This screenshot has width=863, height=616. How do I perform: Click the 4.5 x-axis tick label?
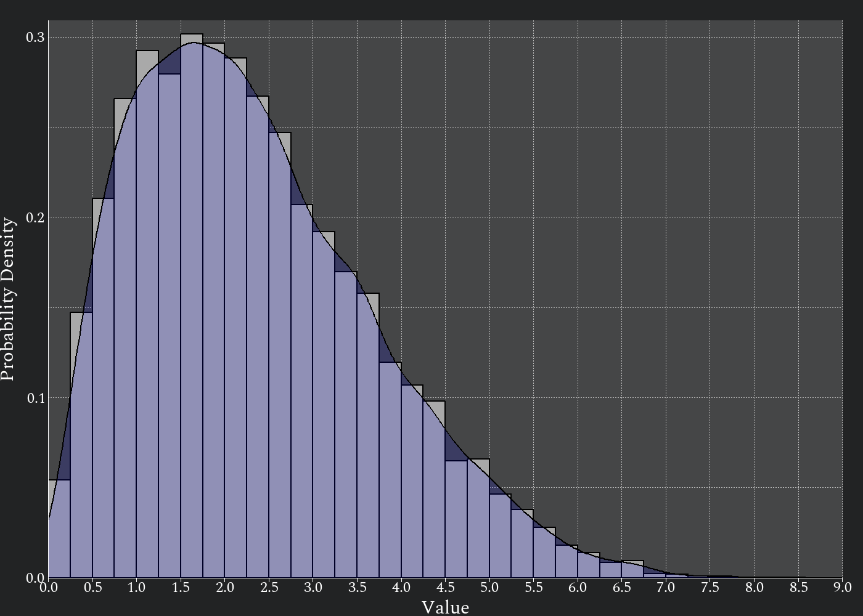pyautogui.click(x=445, y=587)
